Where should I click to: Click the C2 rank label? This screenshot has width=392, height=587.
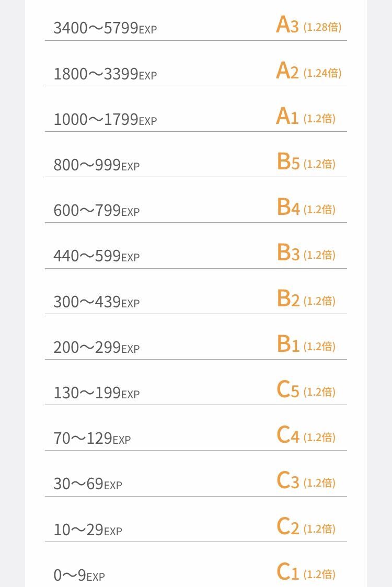288,526
